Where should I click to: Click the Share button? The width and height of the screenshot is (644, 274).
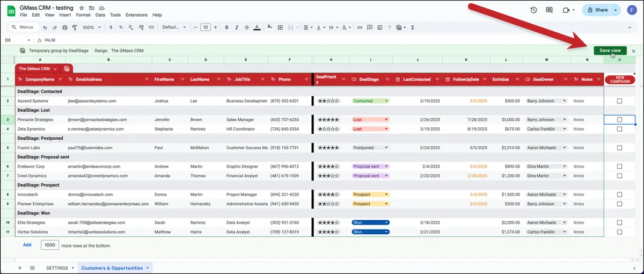597,10
